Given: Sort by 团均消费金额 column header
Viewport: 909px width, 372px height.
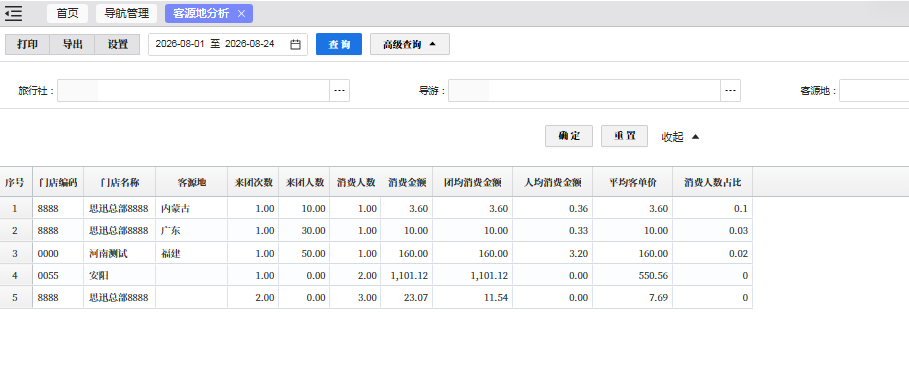Looking at the screenshot, I should (x=472, y=182).
